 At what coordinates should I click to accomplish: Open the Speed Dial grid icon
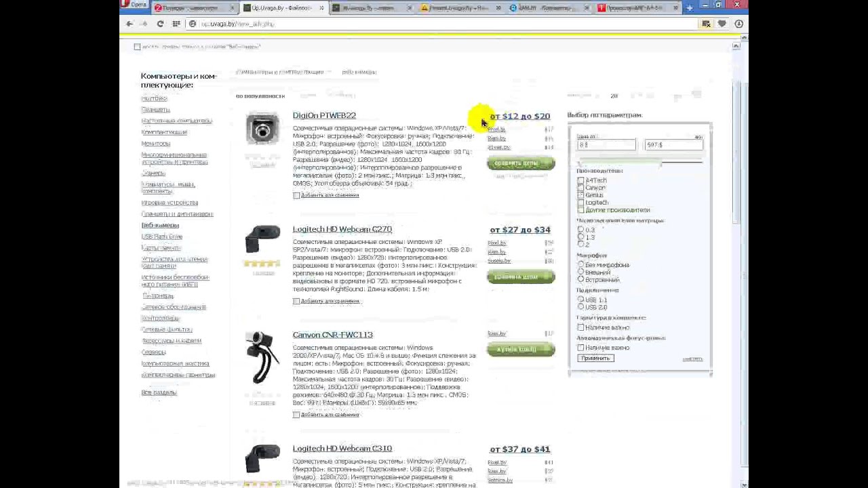176,24
